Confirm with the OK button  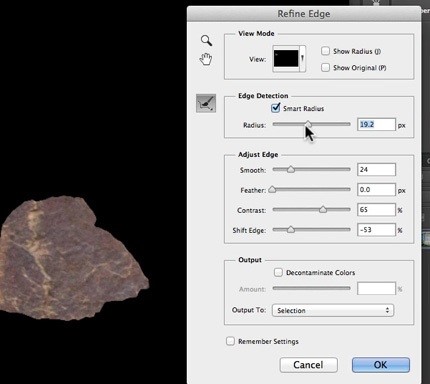381,365
